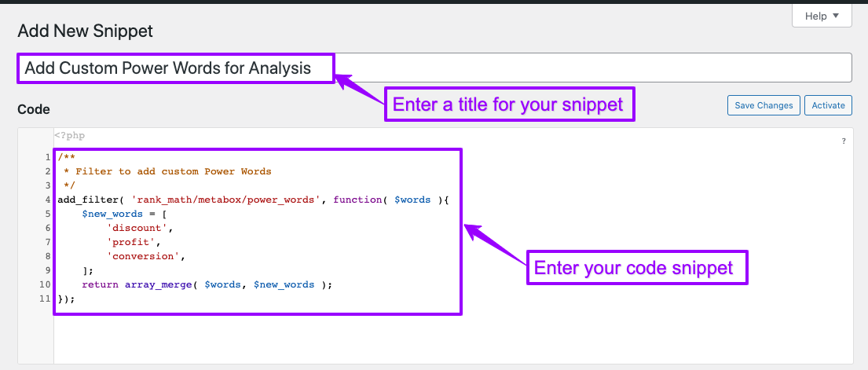Click the 'Enter your code snippet' annotation
The width and height of the screenshot is (868, 370).
point(635,268)
